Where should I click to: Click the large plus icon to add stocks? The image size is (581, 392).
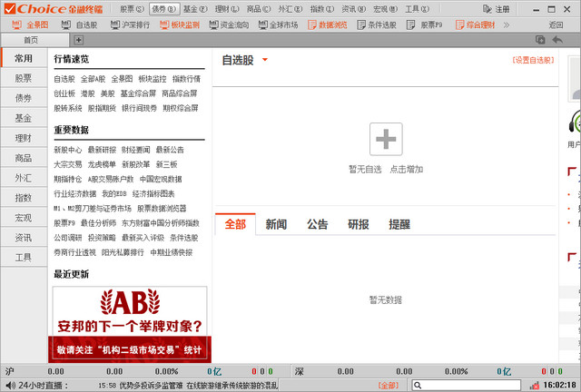[x=386, y=139]
